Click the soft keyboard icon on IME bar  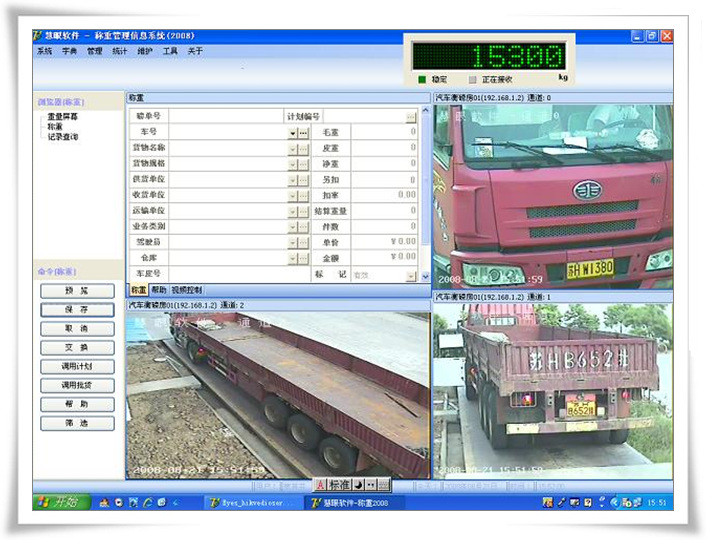(384, 485)
